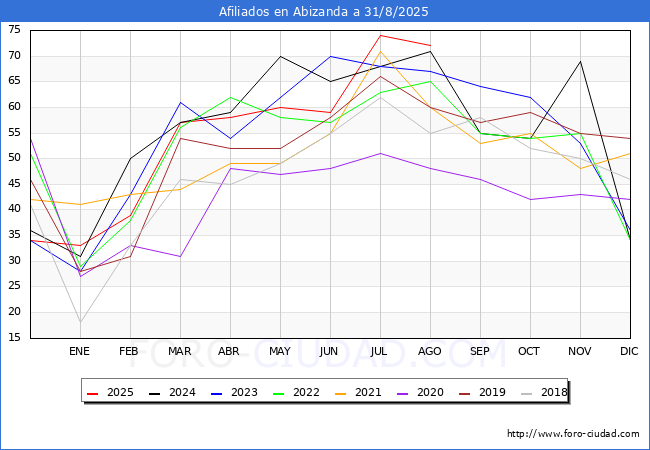Screen dimensions: 650x450
Task: Select the DIC label on x-axis
Action: (x=629, y=352)
